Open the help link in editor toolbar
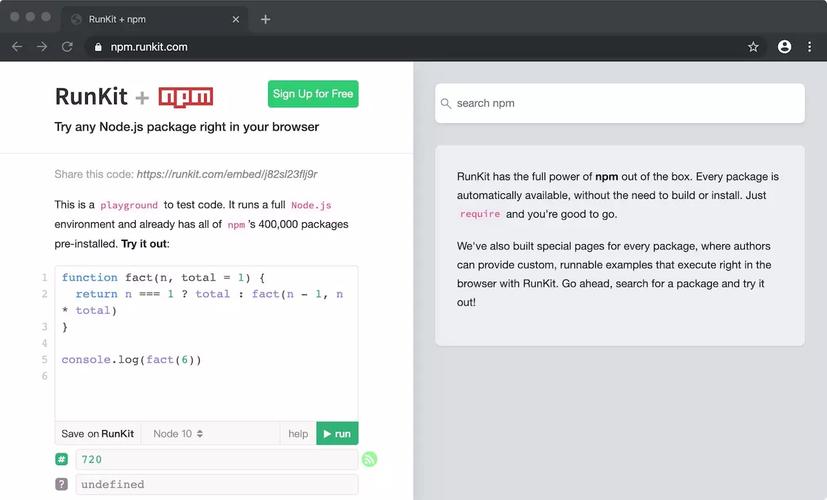 click(x=298, y=434)
